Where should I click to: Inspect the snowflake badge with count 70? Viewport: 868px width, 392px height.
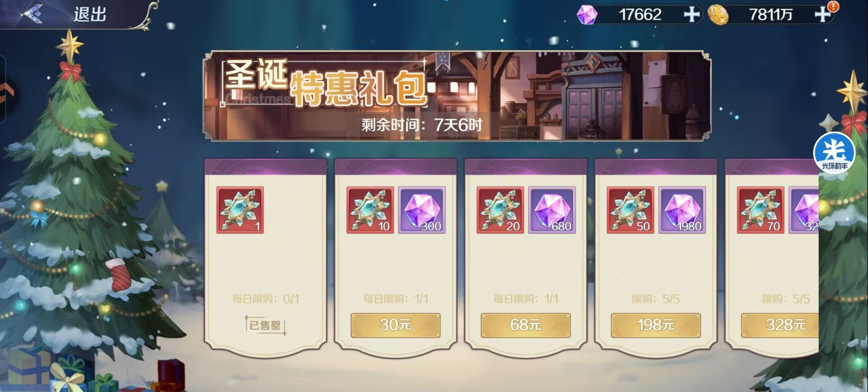[760, 210]
